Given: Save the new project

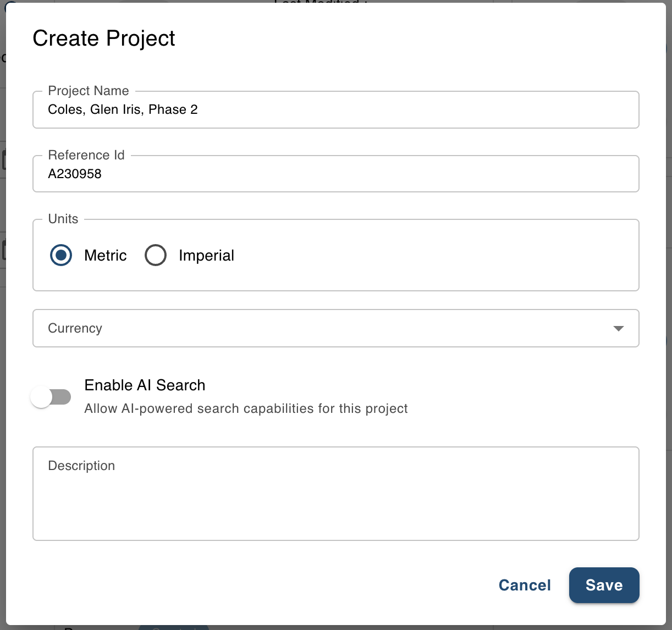Looking at the screenshot, I should pos(604,585).
